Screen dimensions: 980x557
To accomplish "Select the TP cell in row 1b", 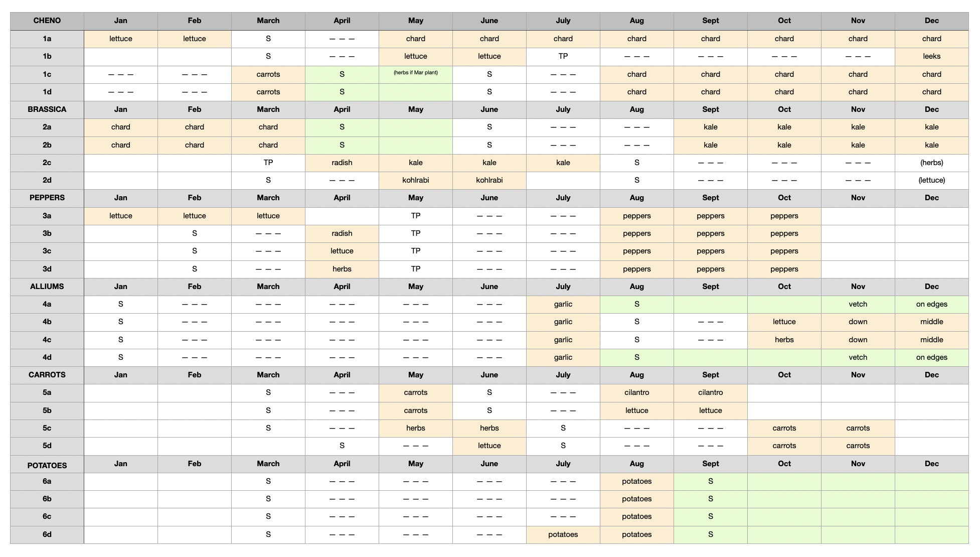I will [x=563, y=56].
